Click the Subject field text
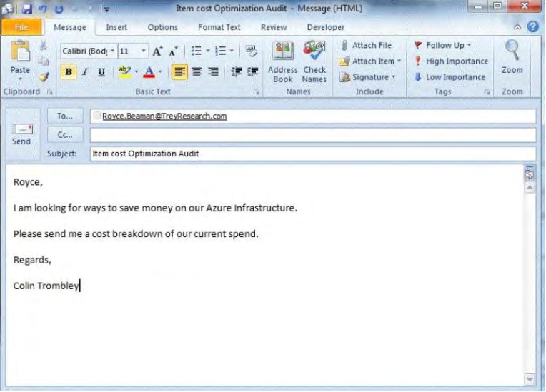This screenshot has width=546, height=392. 146,154
